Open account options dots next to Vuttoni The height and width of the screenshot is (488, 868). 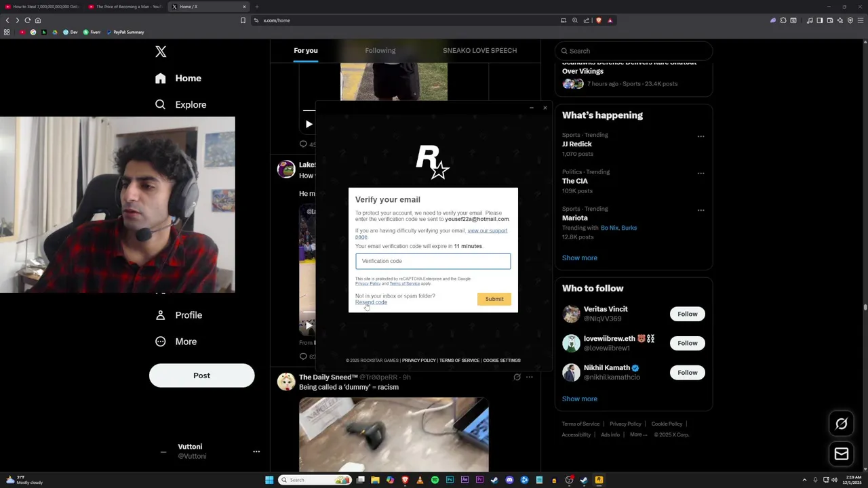(256, 451)
